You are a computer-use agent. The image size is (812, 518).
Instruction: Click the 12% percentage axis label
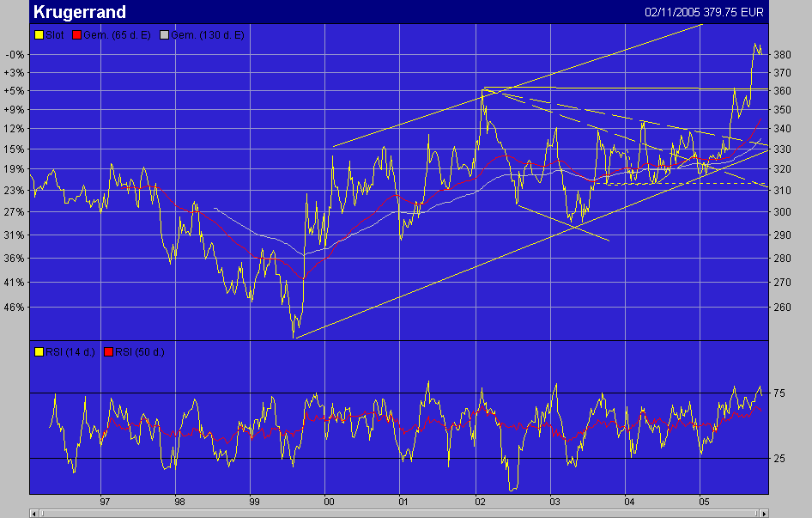pos(15,129)
